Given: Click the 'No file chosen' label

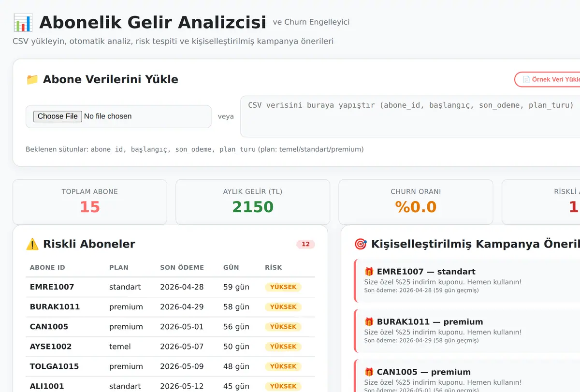Looking at the screenshot, I should pyautogui.click(x=108, y=116).
